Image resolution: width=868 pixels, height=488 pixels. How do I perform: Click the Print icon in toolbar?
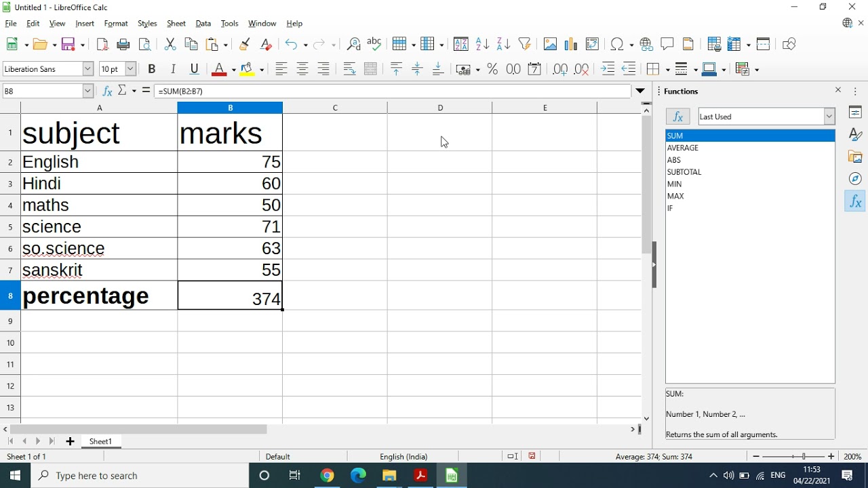click(x=123, y=44)
